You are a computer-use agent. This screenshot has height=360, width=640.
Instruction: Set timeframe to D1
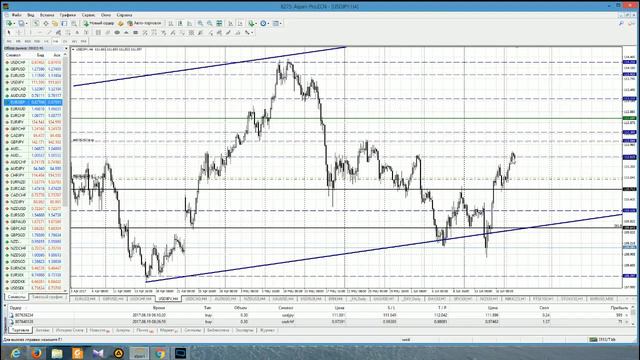click(65, 41)
